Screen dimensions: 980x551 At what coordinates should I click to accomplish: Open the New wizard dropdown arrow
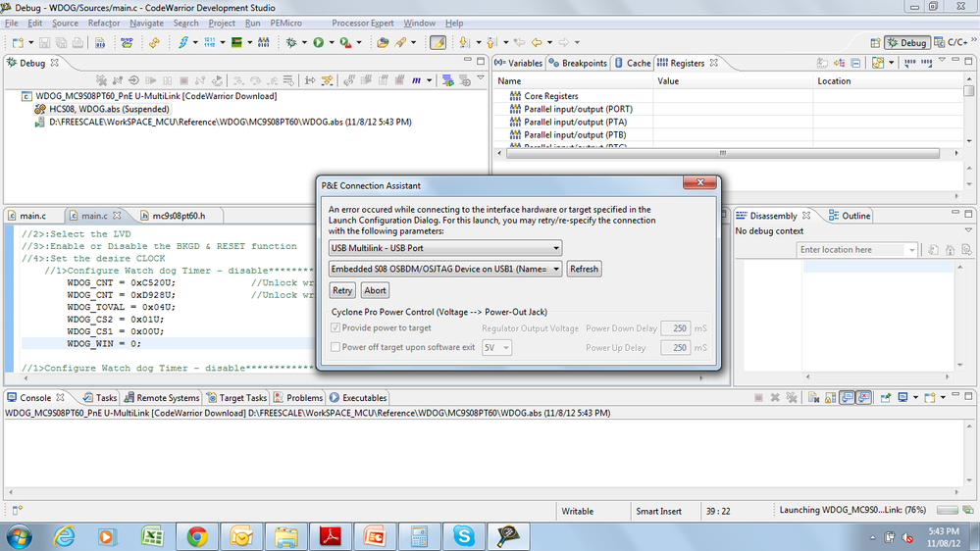click(30, 42)
